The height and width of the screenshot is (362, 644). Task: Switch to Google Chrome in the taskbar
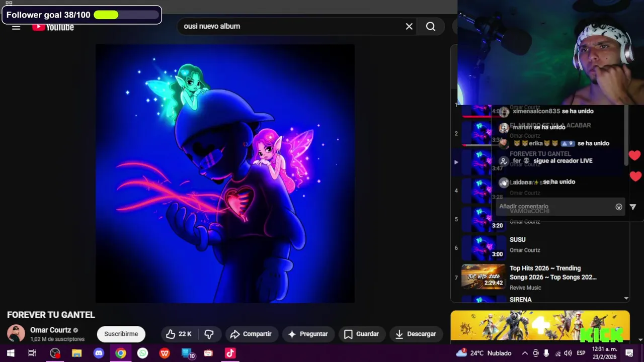click(x=120, y=353)
